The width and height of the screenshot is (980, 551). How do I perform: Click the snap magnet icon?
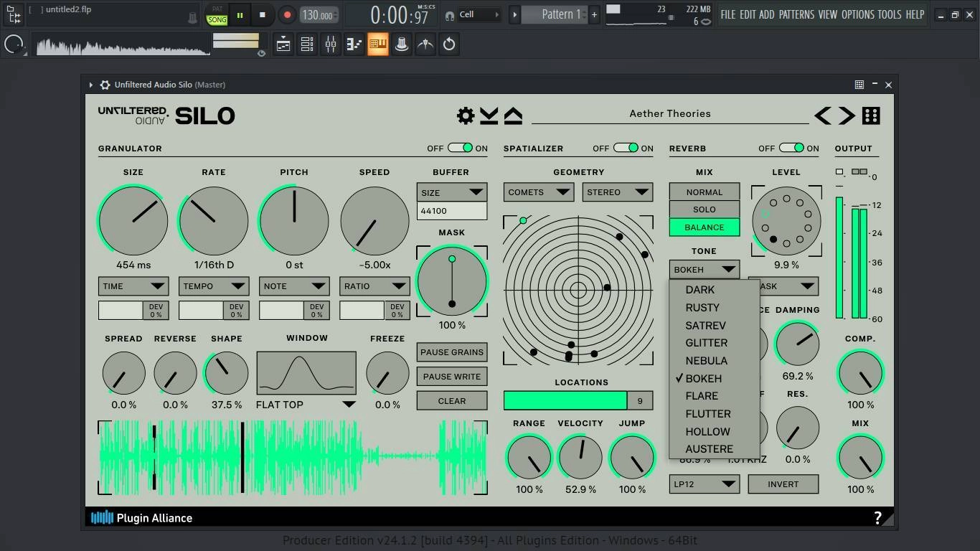[449, 14]
